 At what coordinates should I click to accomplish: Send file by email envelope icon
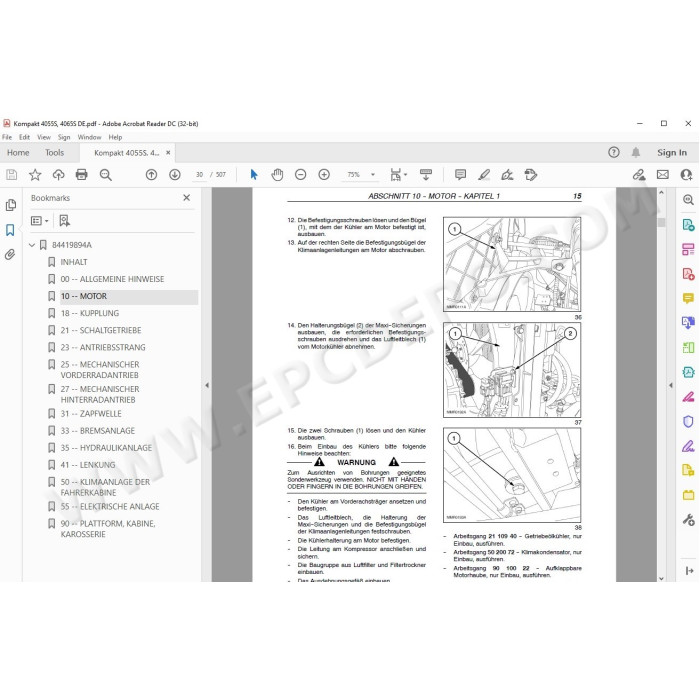(x=662, y=175)
